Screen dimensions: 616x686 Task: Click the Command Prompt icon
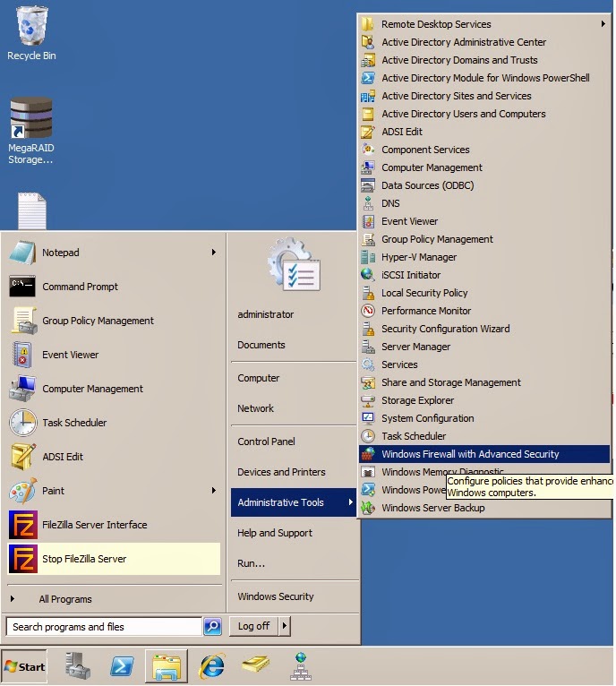(x=22, y=287)
